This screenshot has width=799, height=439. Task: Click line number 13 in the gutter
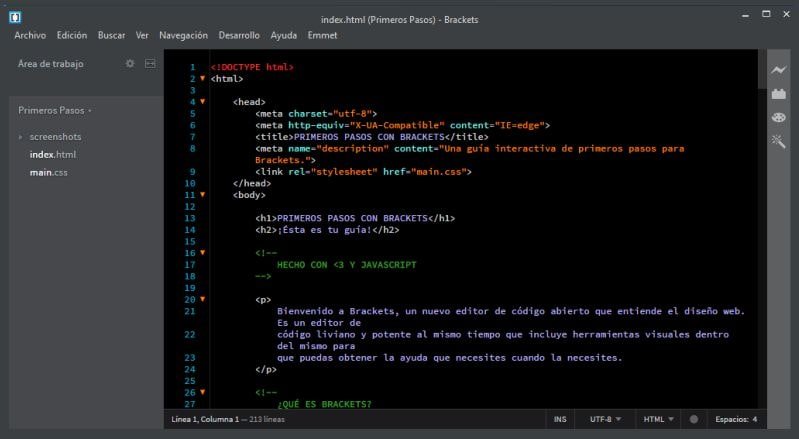(190, 218)
